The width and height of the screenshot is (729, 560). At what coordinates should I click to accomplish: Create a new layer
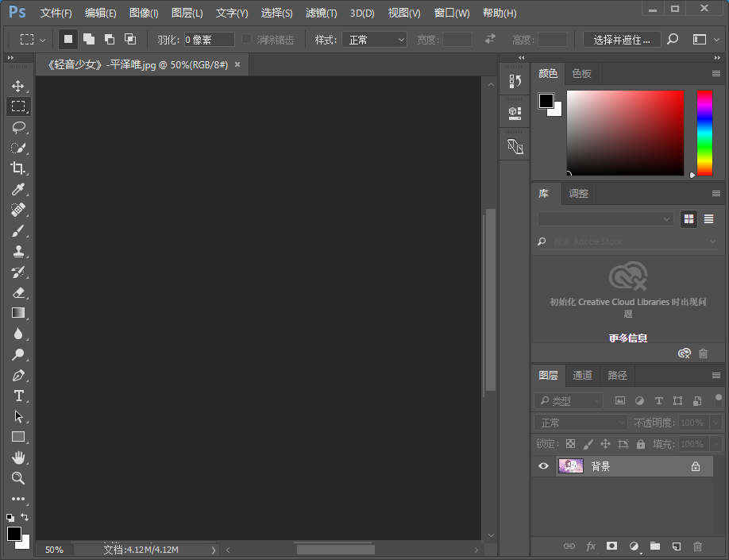point(676,546)
